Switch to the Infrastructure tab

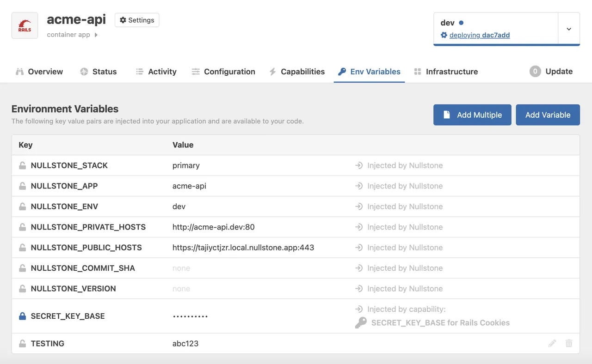446,72
